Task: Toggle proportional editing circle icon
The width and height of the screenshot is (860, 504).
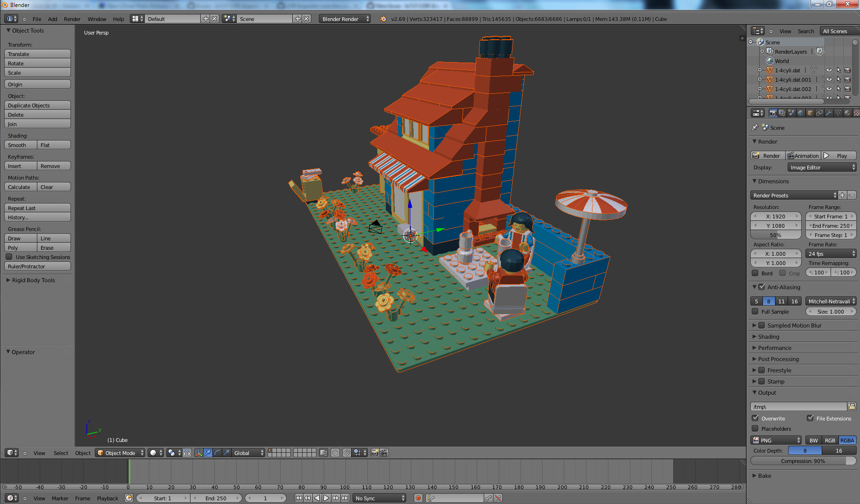Action: point(335,453)
